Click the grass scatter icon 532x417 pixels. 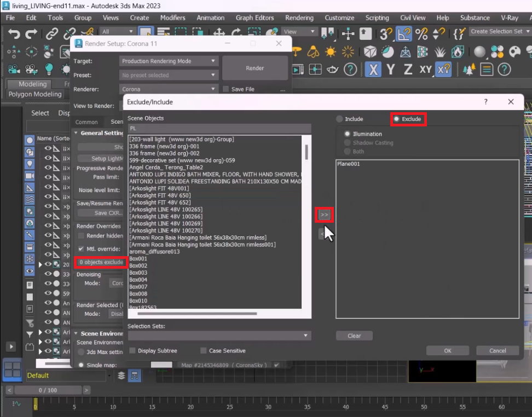[440, 51]
